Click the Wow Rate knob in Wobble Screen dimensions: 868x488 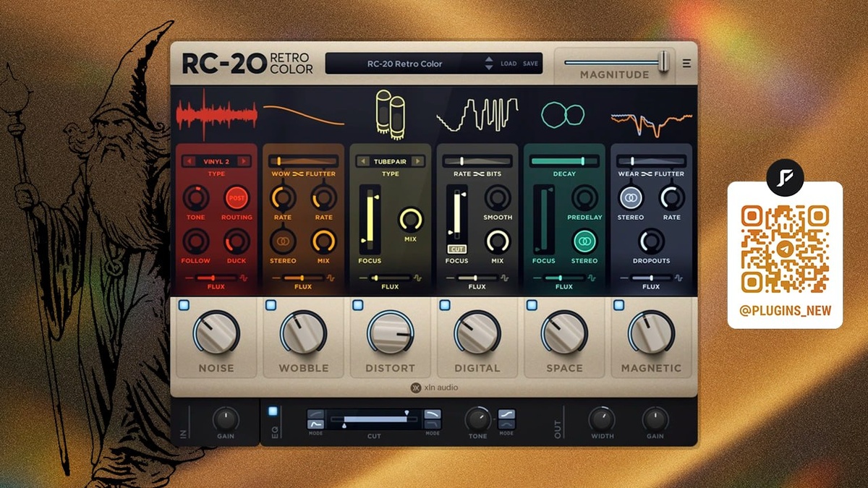[x=282, y=197]
